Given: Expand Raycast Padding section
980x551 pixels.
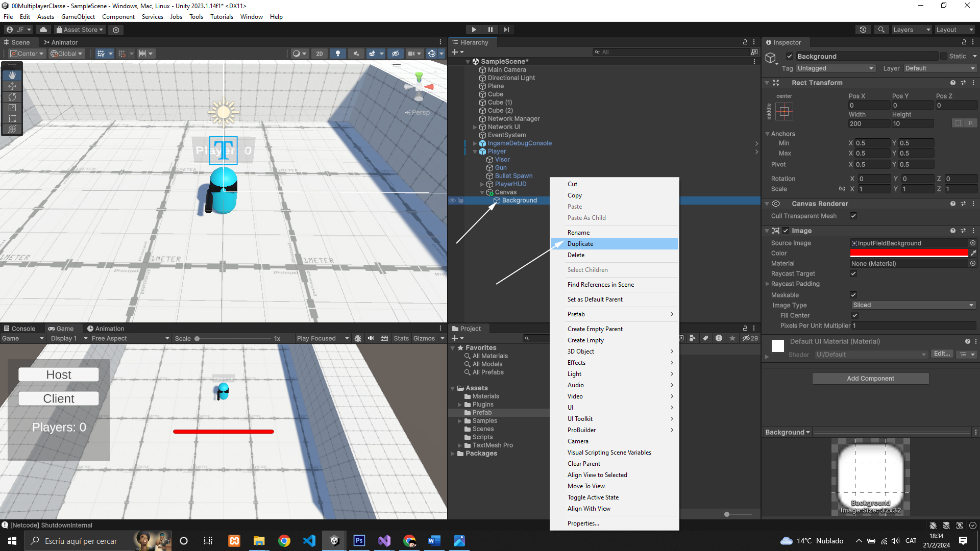Looking at the screenshot, I should tap(767, 284).
